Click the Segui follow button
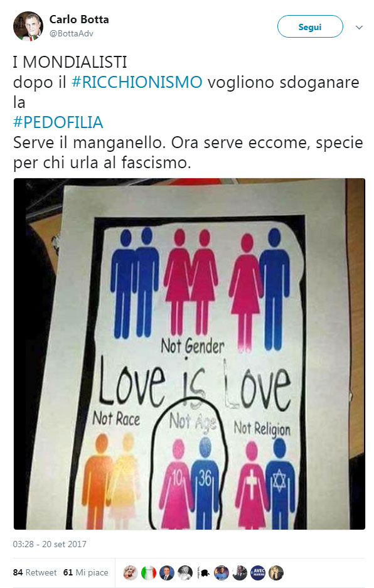374x588 pixels. pos(310,26)
